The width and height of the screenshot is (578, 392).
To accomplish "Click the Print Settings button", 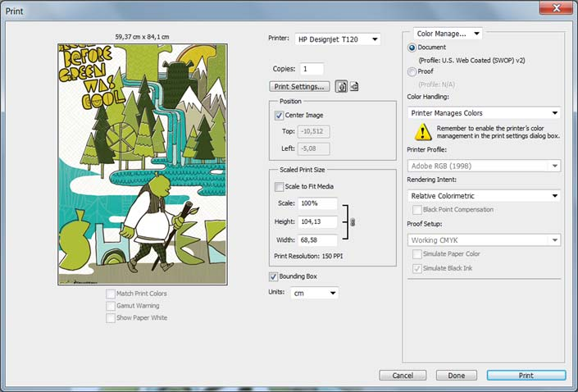I will (299, 87).
